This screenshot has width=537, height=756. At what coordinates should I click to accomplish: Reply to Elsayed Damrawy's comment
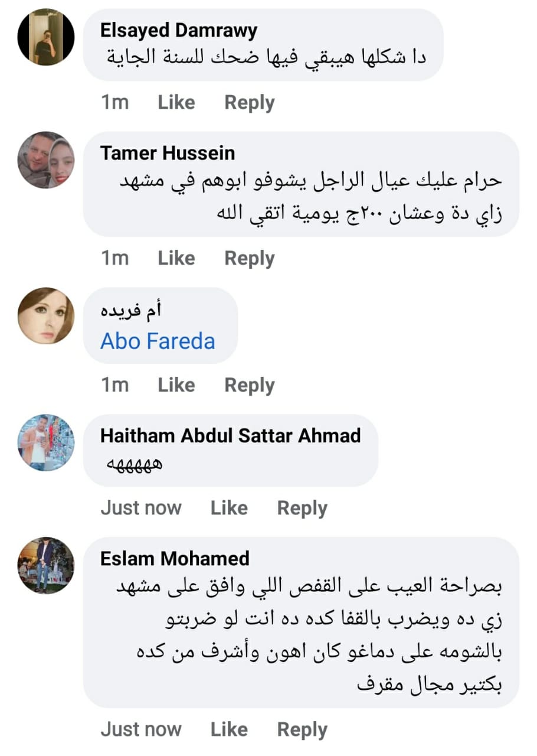click(x=250, y=103)
